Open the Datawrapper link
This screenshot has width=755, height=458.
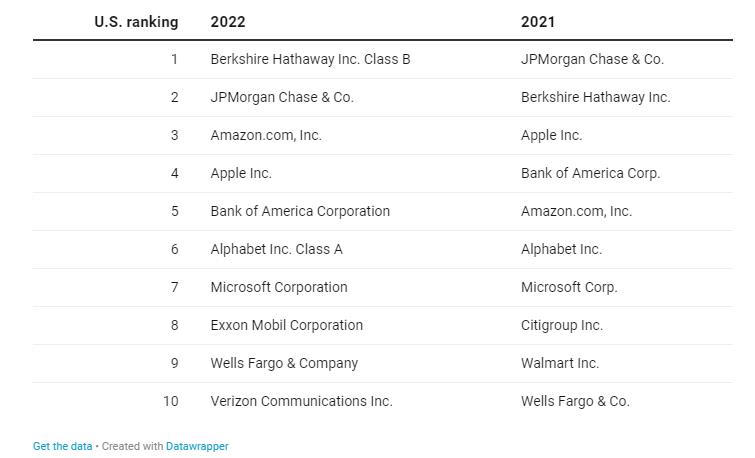[197, 446]
